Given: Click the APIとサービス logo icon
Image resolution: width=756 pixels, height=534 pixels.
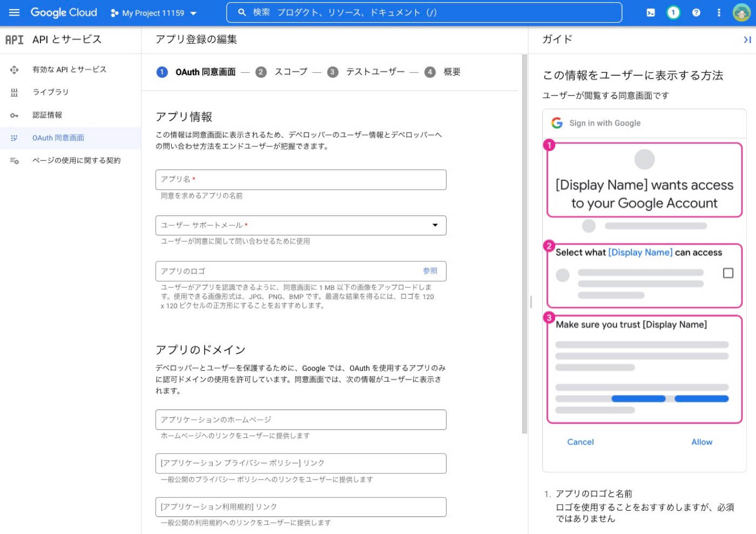Looking at the screenshot, I should coord(15,39).
